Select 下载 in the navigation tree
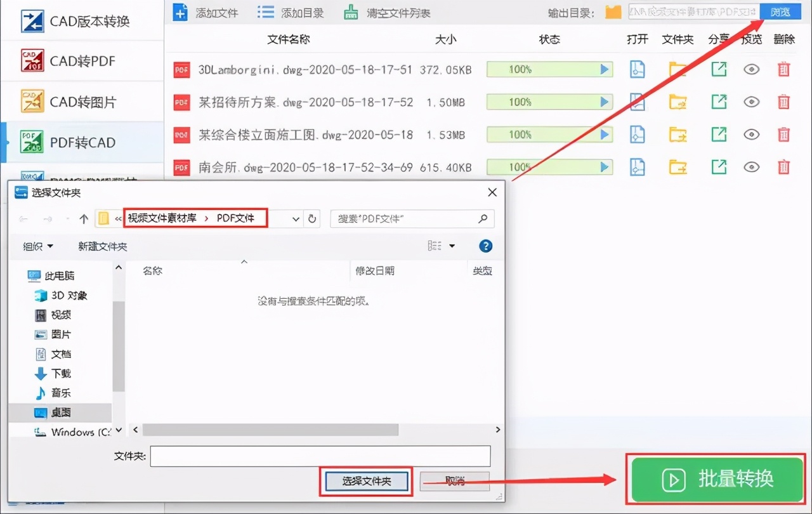 (x=53, y=373)
